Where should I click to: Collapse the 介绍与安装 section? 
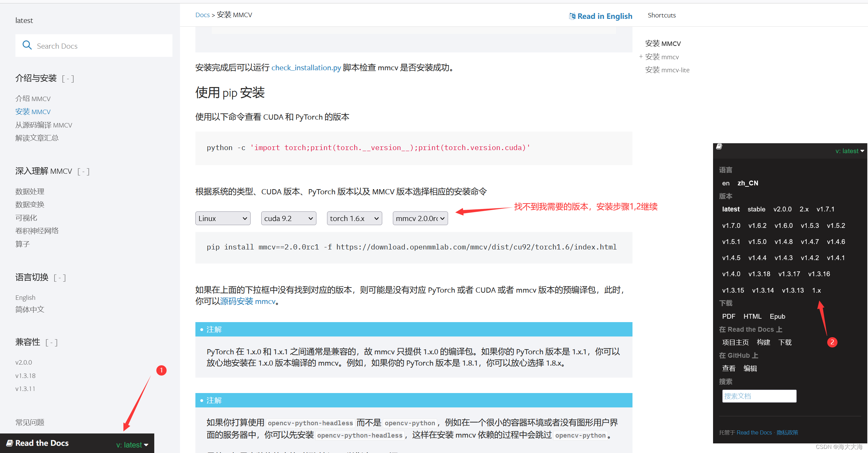(x=68, y=78)
